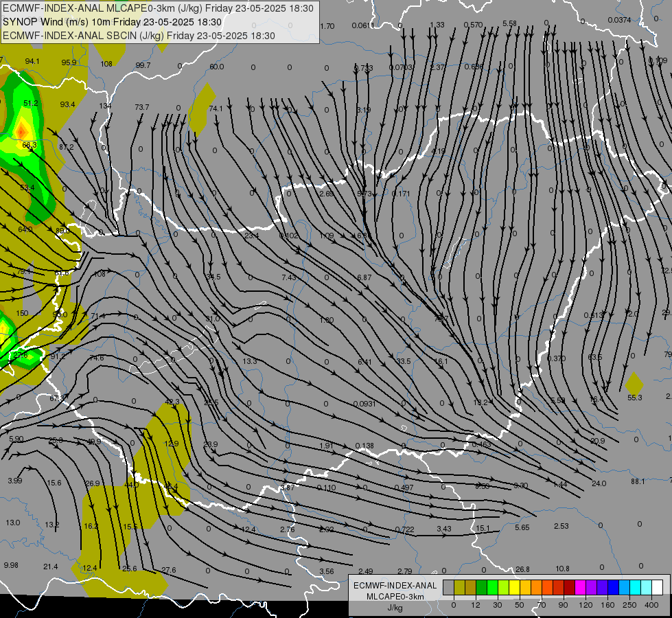Click the magenta legend swatch

pyautogui.click(x=580, y=588)
